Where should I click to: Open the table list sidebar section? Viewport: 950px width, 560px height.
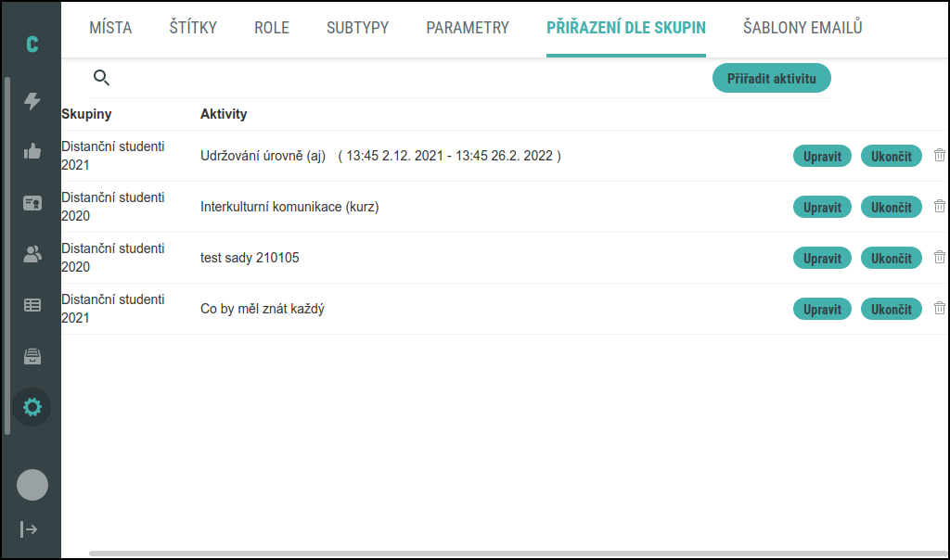[32, 305]
